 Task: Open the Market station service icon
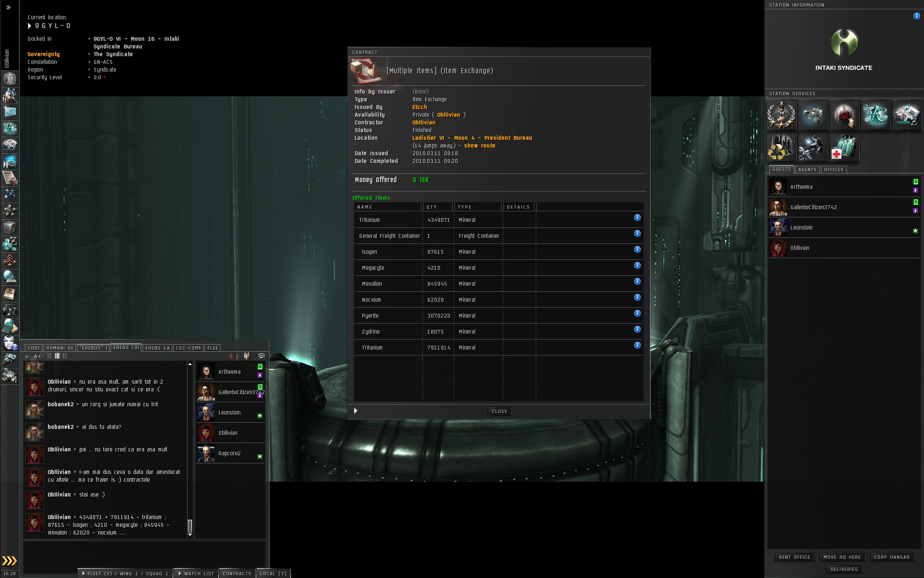coord(906,115)
